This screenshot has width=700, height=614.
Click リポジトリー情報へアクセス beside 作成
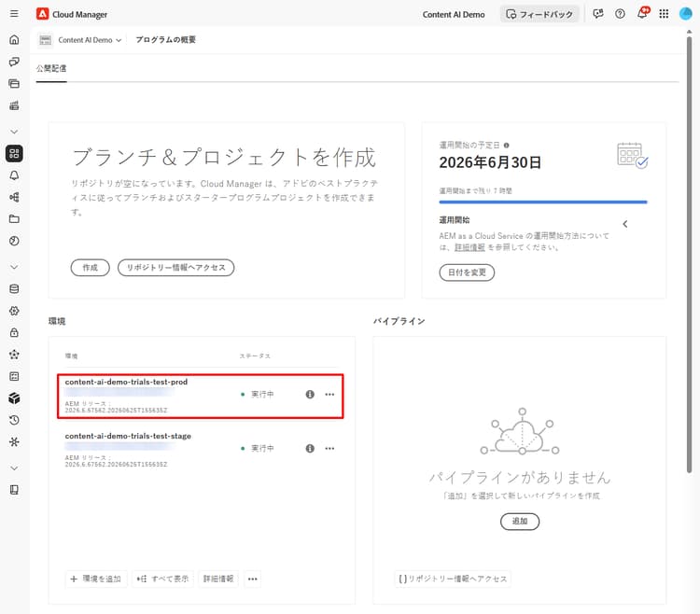175,267
